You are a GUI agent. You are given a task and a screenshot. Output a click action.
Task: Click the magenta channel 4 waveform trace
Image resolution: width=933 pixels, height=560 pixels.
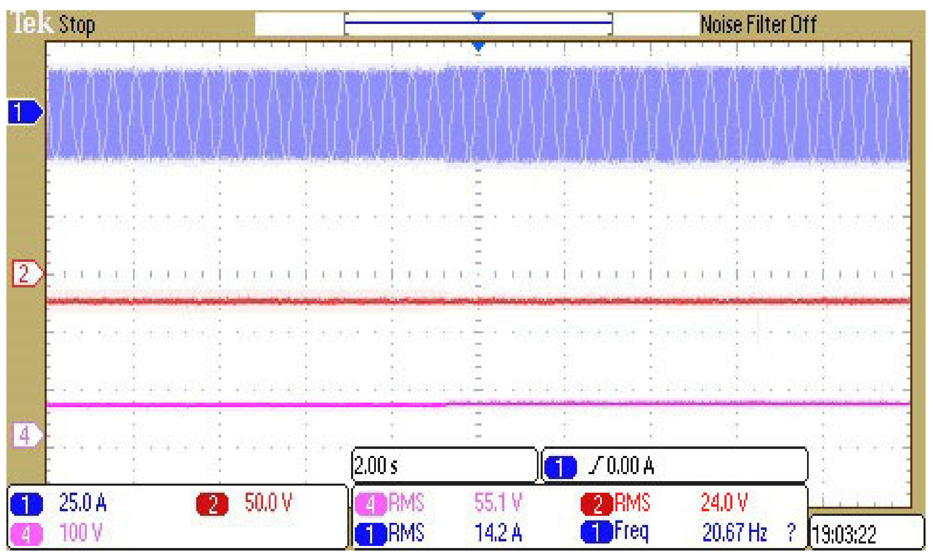(x=248, y=405)
